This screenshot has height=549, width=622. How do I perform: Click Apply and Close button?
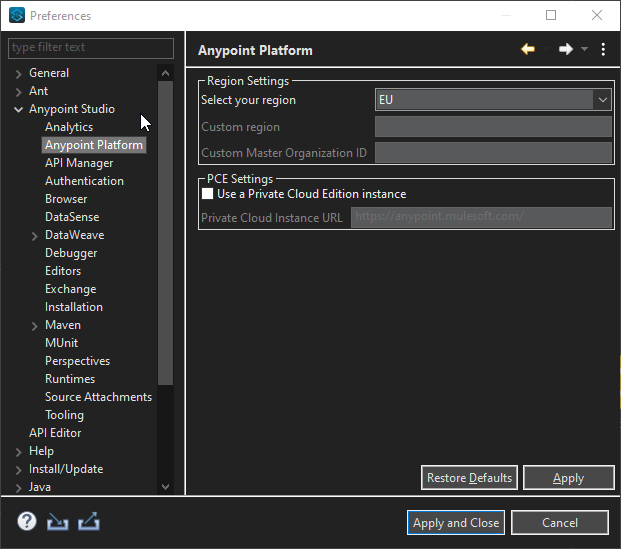pyautogui.click(x=456, y=522)
